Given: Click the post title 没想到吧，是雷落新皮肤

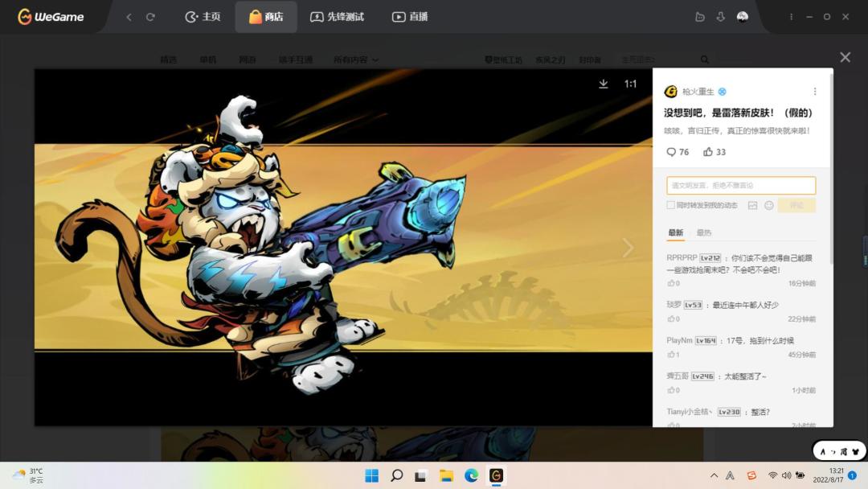Looking at the screenshot, I should [738, 113].
